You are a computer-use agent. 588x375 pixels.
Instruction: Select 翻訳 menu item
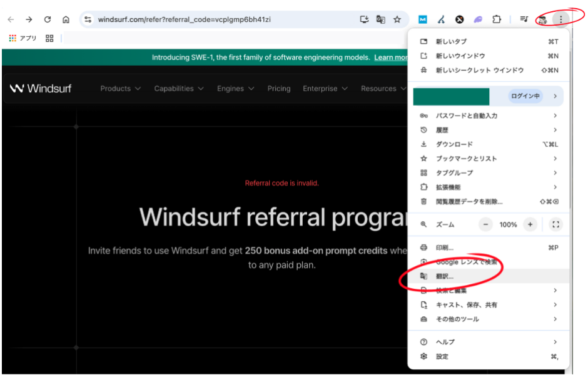click(489, 276)
